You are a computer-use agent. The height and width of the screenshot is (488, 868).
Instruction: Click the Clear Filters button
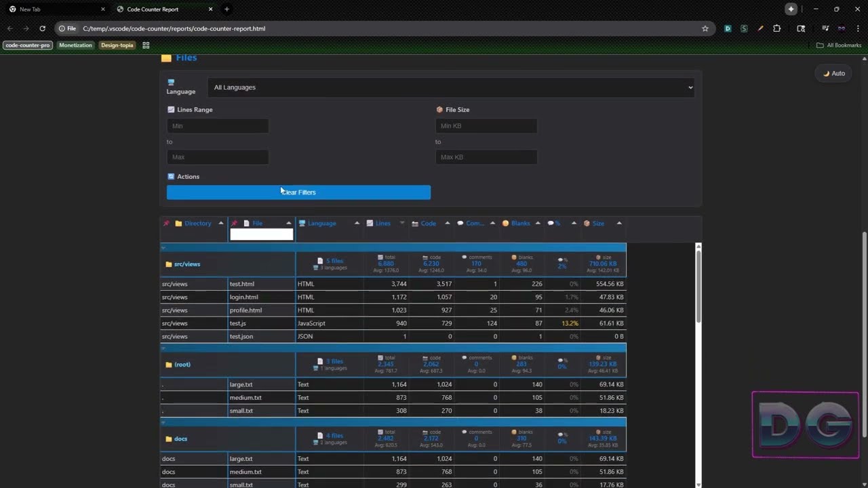(298, 192)
